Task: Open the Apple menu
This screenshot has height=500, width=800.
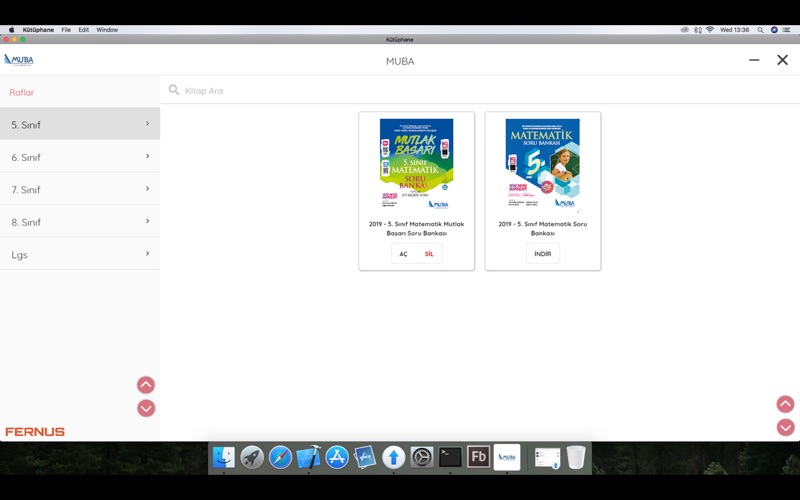Action: pyautogui.click(x=11, y=30)
